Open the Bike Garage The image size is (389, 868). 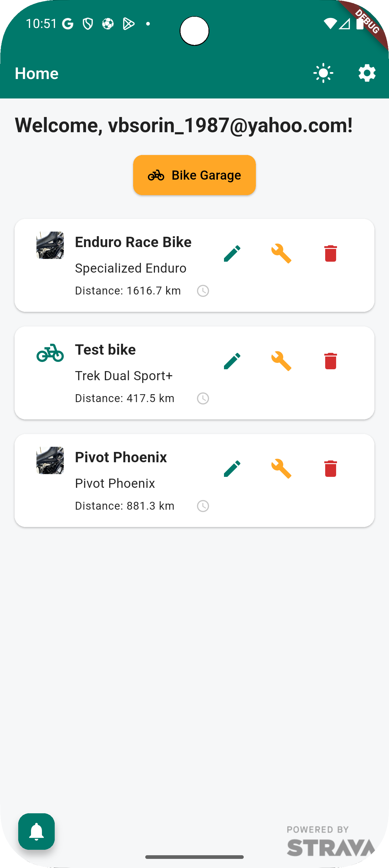click(x=194, y=175)
